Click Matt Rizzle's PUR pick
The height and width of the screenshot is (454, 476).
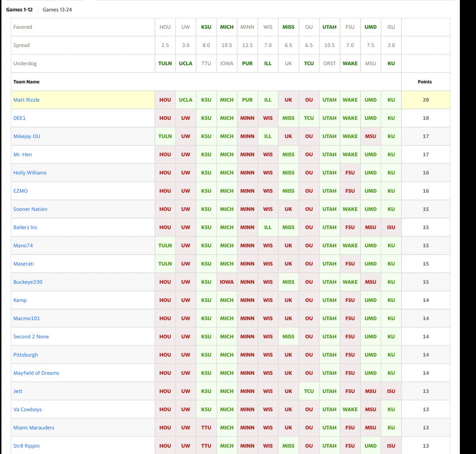click(247, 100)
